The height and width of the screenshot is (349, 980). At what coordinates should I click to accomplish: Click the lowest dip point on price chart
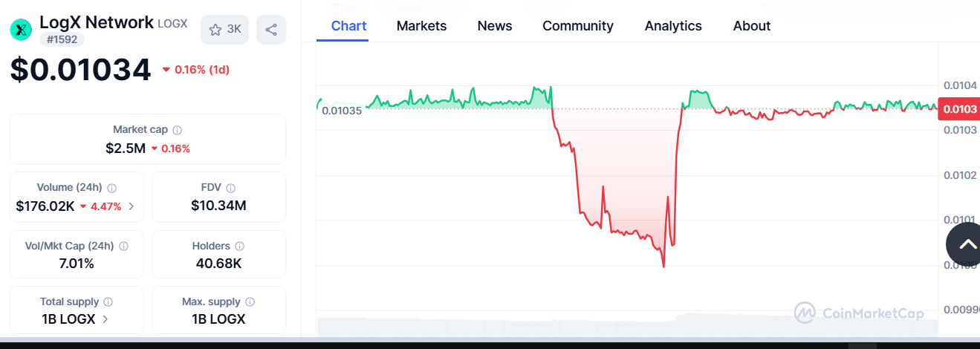point(663,266)
